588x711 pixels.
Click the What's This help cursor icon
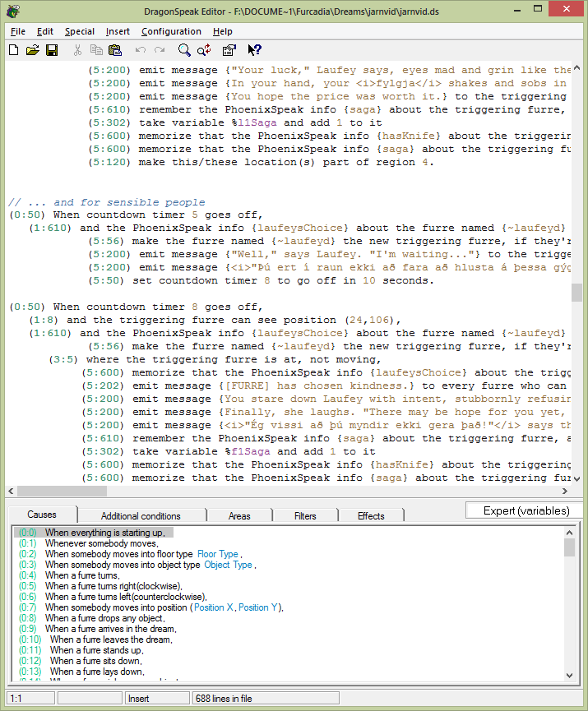click(255, 50)
